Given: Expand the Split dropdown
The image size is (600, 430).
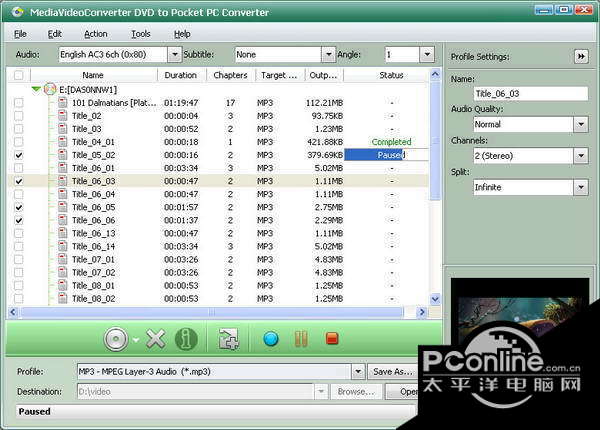Looking at the screenshot, I should tap(581, 187).
